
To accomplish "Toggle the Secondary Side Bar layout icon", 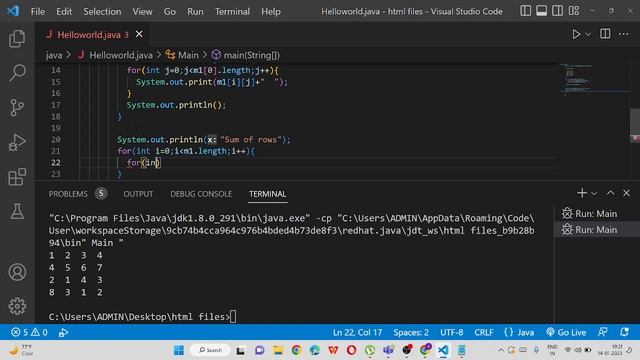I will [x=557, y=11].
